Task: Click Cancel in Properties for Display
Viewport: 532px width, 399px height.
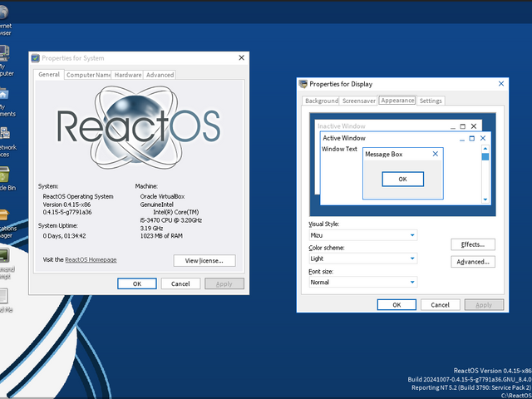Action: click(440, 305)
